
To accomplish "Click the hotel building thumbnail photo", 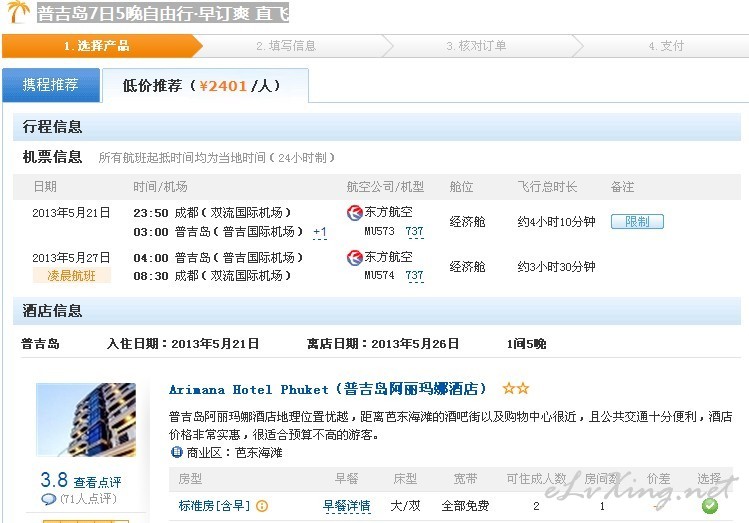I will [x=86, y=420].
